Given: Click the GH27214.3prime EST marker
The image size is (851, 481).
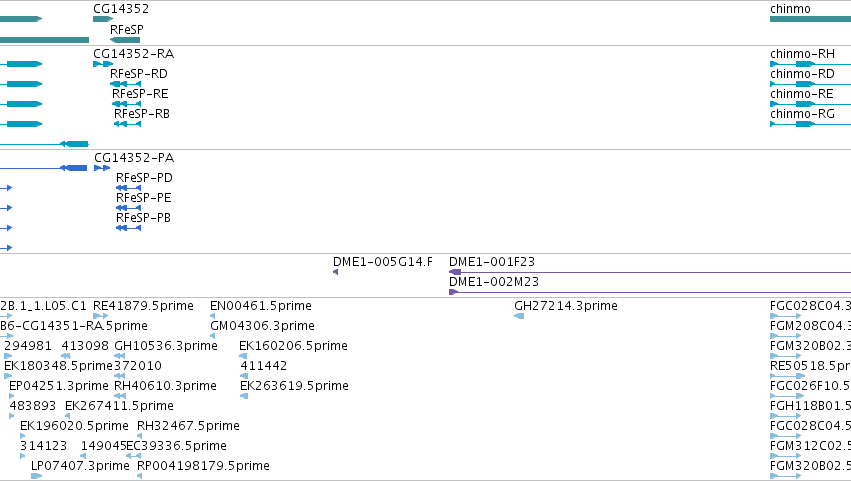Looking at the screenshot, I should point(519,316).
